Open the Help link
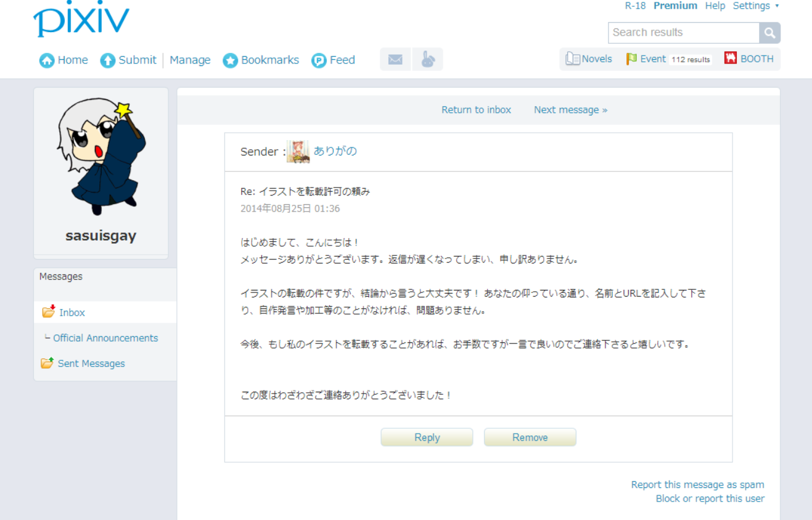Image resolution: width=812 pixels, height=520 pixels. pos(715,6)
